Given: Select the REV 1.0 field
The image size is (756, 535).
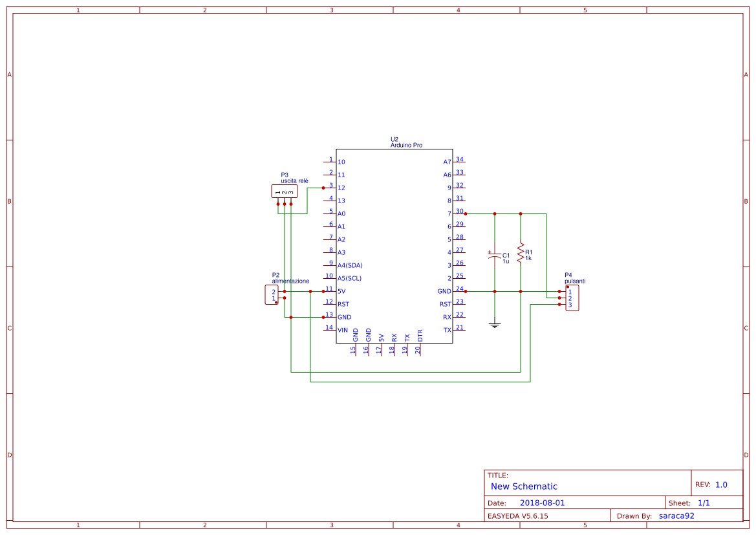Looking at the screenshot, I should (x=722, y=483).
